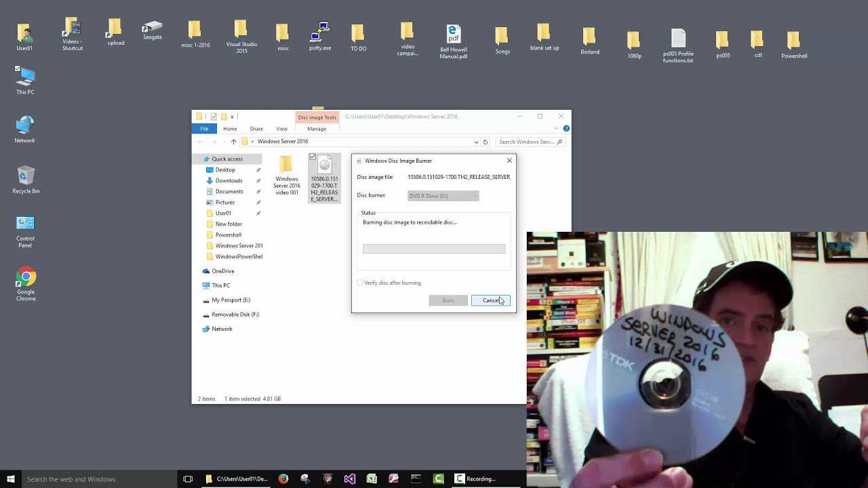This screenshot has width=868, height=488.
Task: Open New folder in the navigation pane
Action: (x=229, y=224)
